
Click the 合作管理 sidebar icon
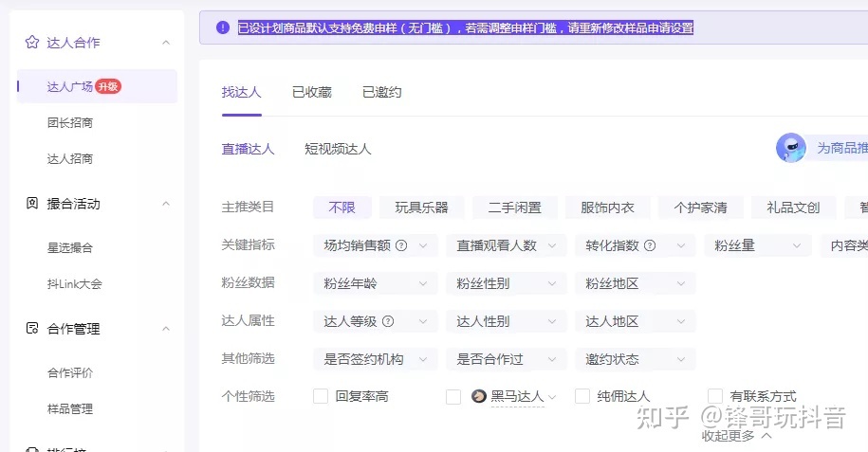click(32, 329)
